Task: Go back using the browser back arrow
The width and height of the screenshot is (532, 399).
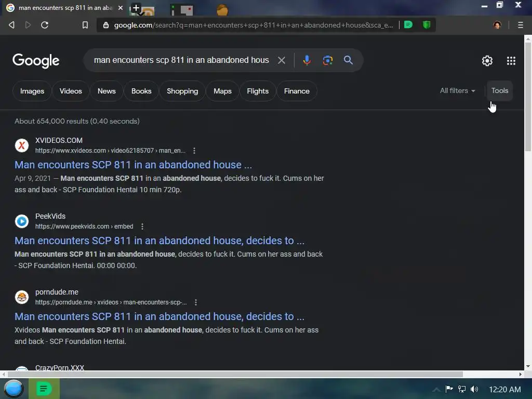Action: point(11,25)
